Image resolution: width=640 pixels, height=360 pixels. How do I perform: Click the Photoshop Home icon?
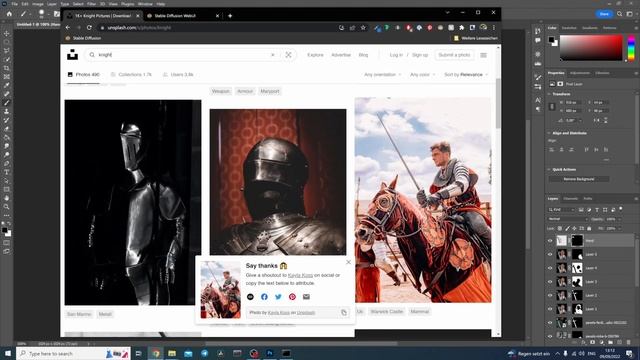click(x=9, y=14)
